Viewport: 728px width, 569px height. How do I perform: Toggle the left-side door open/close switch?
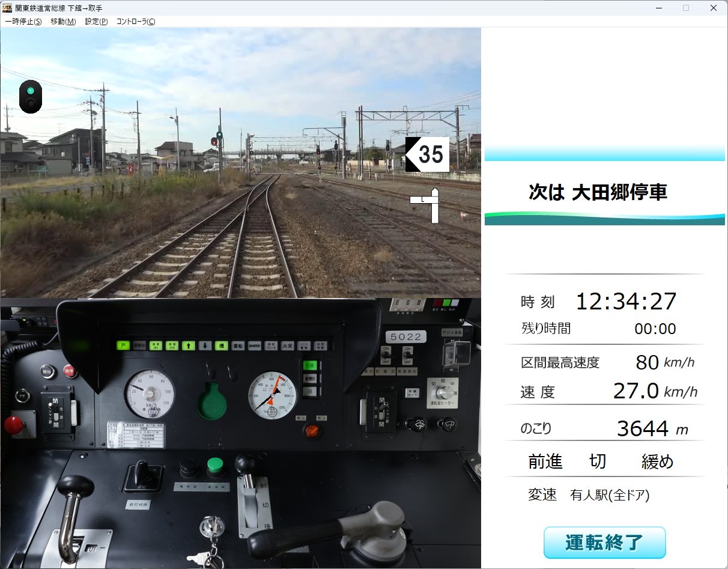coord(56,413)
